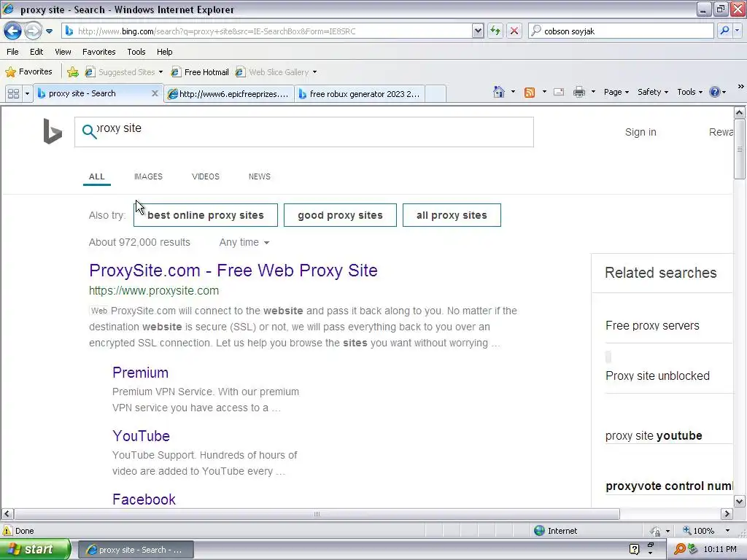Switch to the NEWS results tab
The image size is (747, 560).
(259, 176)
